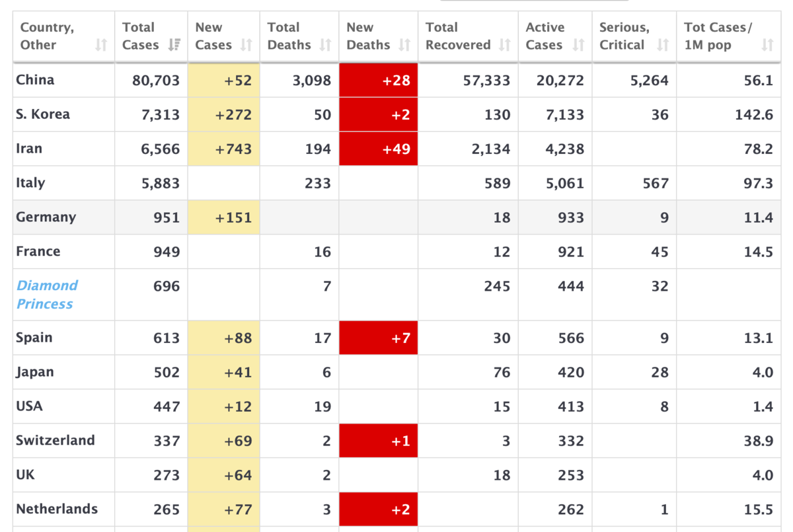This screenshot has height=532, width=793.
Task: Select the Switzerland country cell
Action: [x=63, y=441]
